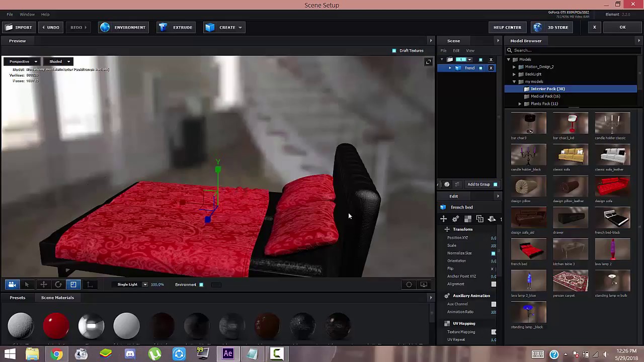Switch to the Presets tab
The width and height of the screenshot is (644, 362).
17,298
